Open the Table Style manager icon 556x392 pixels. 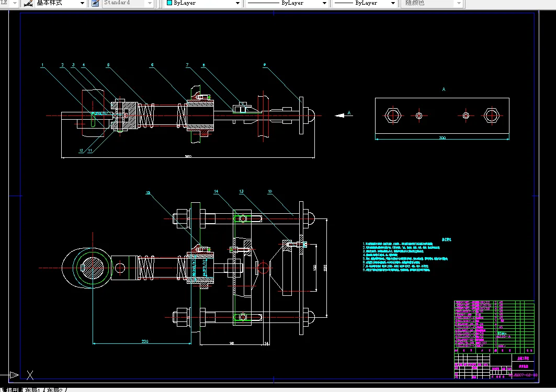coord(95,3)
